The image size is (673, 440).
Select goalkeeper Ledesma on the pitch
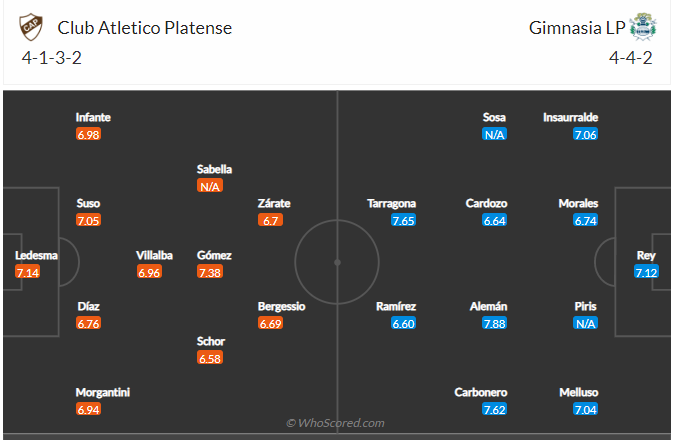point(36,255)
